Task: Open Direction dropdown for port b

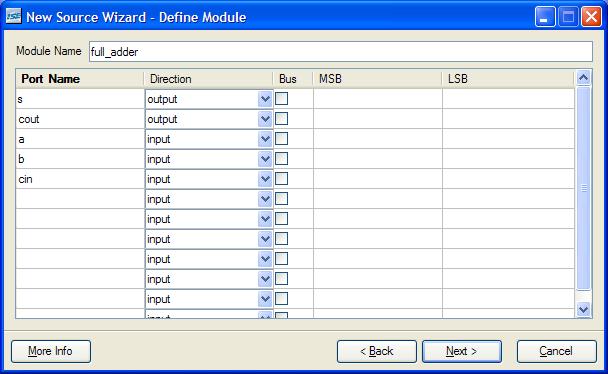Action: 265,159
